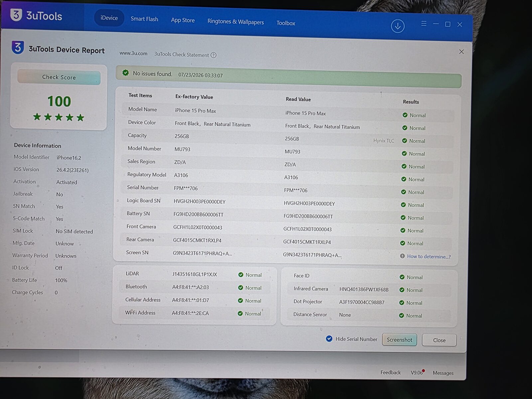Select the 100 score value
The image size is (532, 399).
(x=59, y=101)
